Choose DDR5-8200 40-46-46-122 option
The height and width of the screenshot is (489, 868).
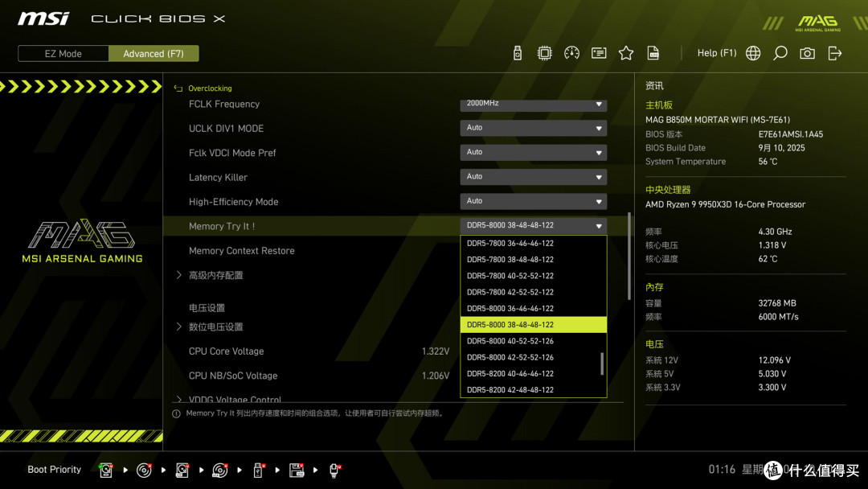click(533, 374)
